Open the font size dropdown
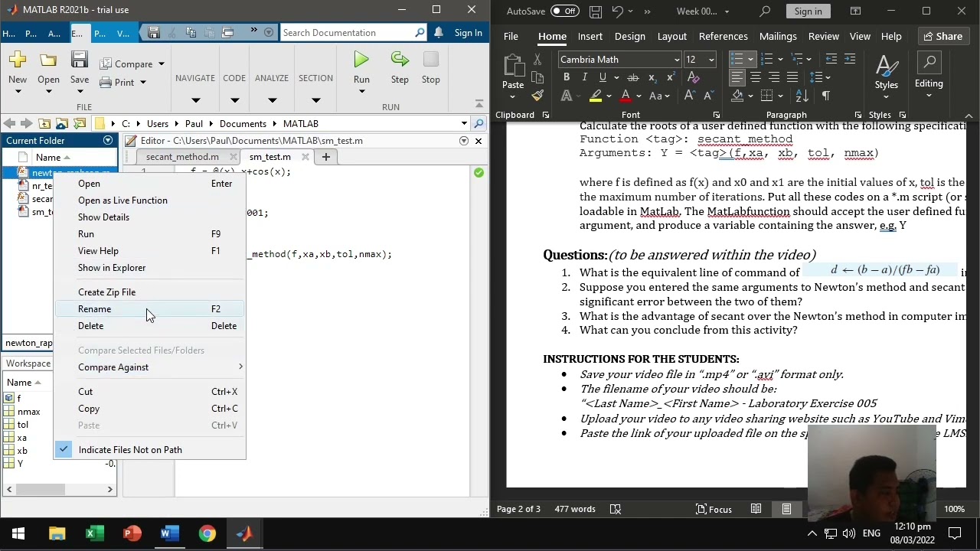 pyautogui.click(x=711, y=60)
